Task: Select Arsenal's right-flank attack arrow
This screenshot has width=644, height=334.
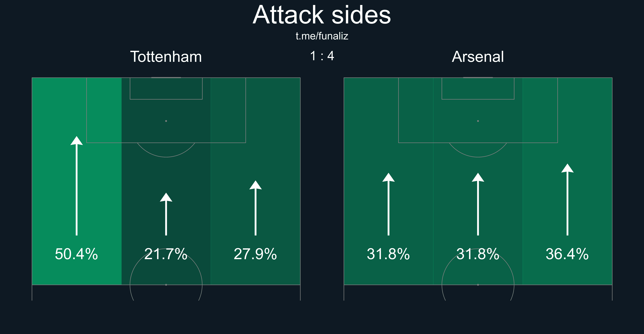Action: [x=567, y=200]
